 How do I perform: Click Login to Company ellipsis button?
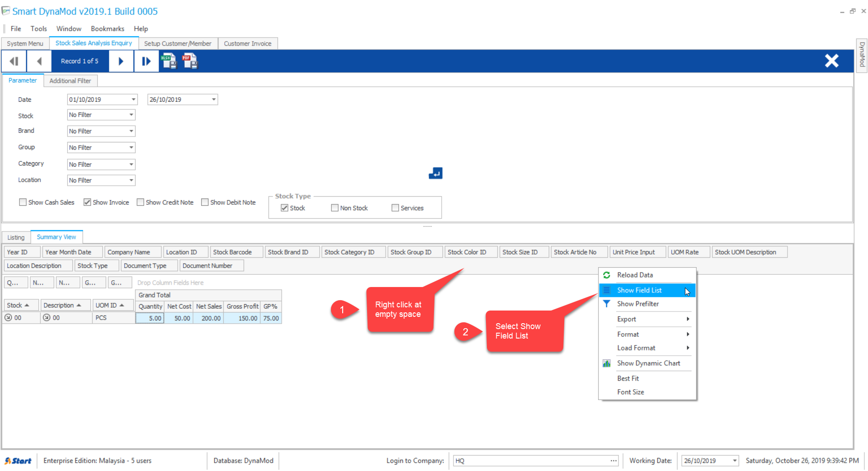pos(613,461)
